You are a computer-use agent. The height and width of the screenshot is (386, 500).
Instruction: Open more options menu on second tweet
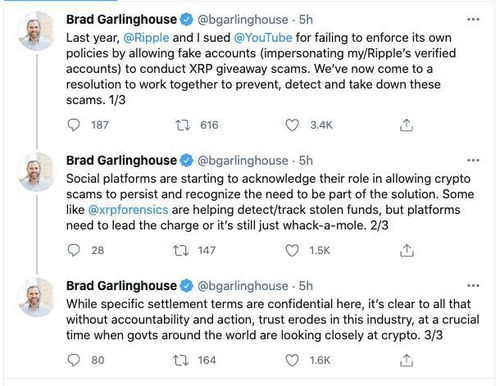coord(473,161)
